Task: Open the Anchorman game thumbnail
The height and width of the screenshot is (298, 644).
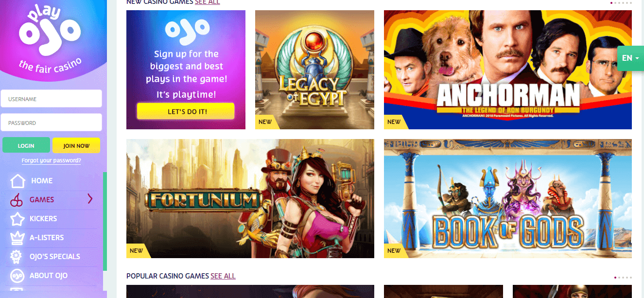Action: (x=508, y=70)
